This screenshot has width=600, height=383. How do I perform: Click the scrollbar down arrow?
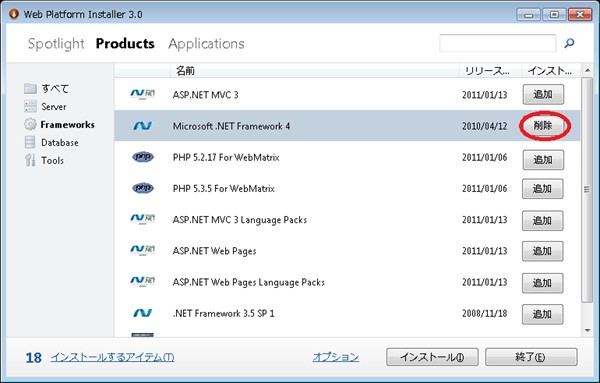coord(587,331)
